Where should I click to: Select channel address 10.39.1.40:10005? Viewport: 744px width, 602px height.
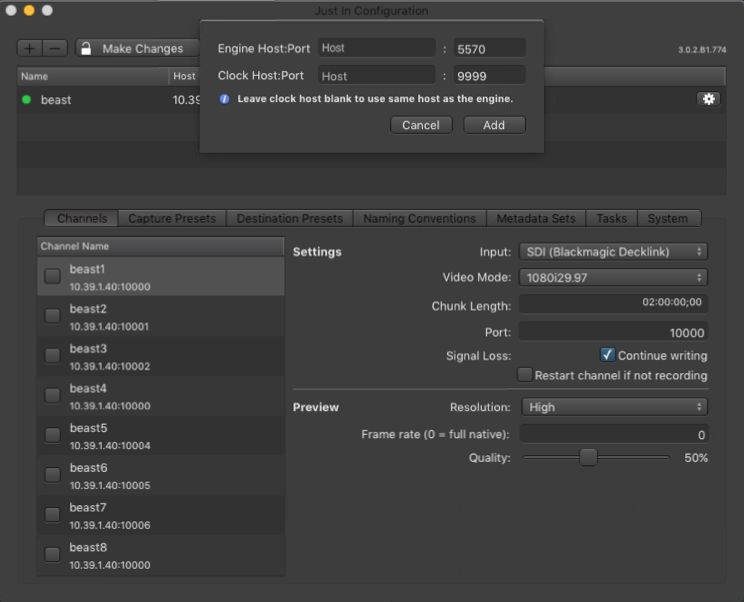point(110,485)
